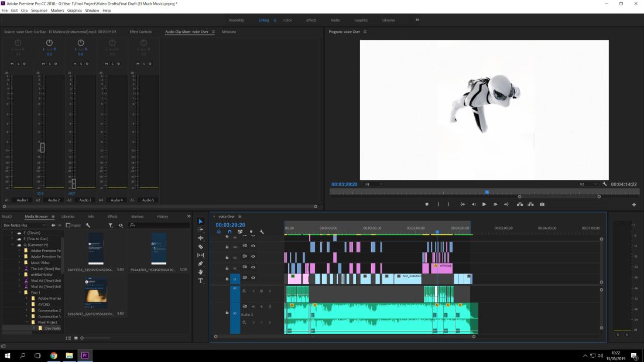Image resolution: width=644 pixels, height=362 pixels.
Task: Switch to the Color workspace
Action: coord(287,20)
